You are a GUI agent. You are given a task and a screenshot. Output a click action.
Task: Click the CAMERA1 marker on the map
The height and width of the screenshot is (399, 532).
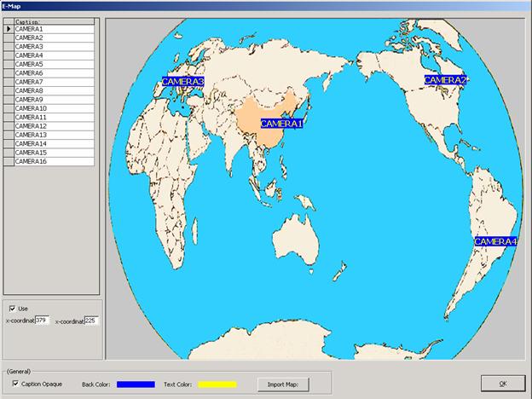281,124
